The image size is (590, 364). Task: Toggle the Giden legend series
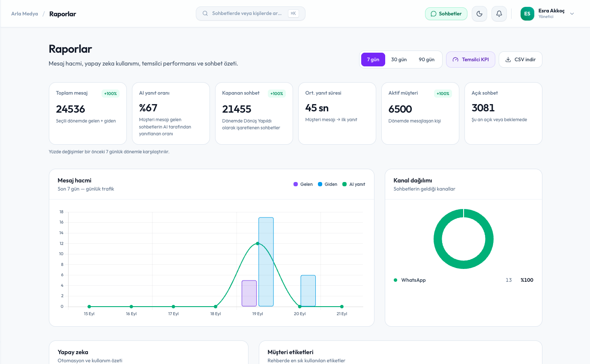(327, 184)
